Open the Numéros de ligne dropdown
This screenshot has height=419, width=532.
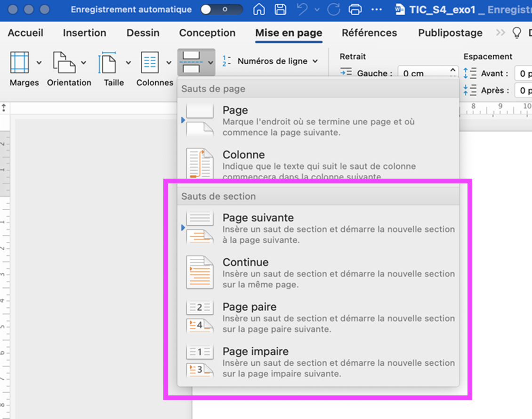point(315,61)
